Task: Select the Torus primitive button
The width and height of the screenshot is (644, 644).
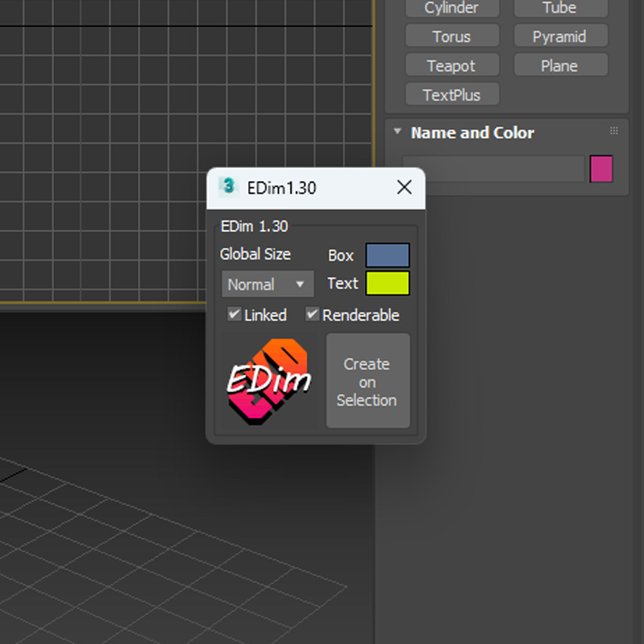Action: click(x=452, y=35)
